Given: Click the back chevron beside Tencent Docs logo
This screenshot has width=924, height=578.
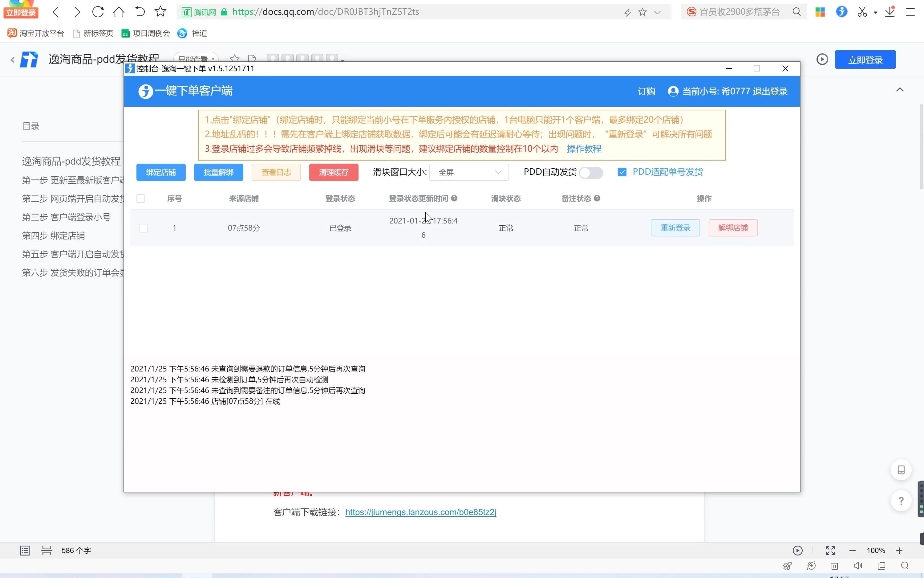Looking at the screenshot, I should 13,59.
